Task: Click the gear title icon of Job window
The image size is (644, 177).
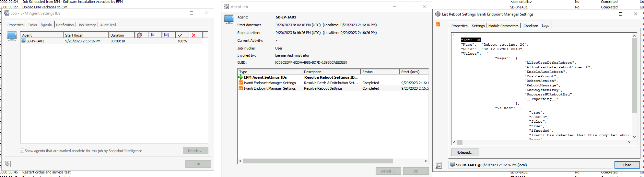Action: click(6, 13)
